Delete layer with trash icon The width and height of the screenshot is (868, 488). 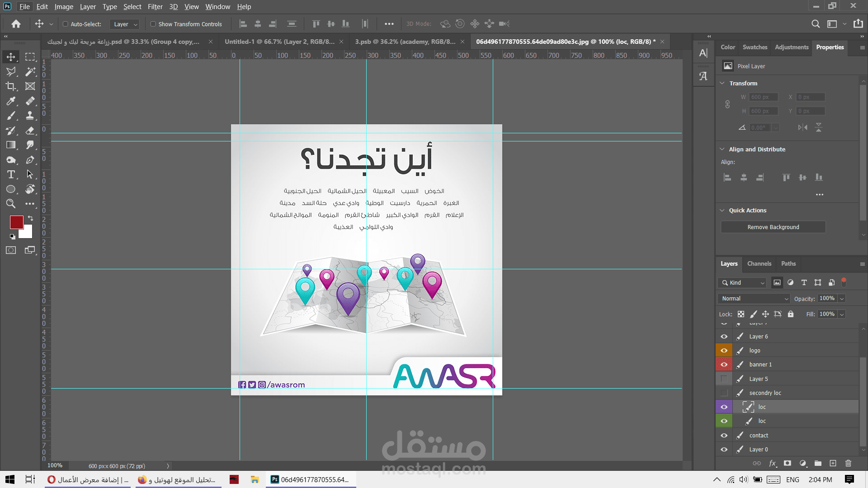pyautogui.click(x=848, y=463)
